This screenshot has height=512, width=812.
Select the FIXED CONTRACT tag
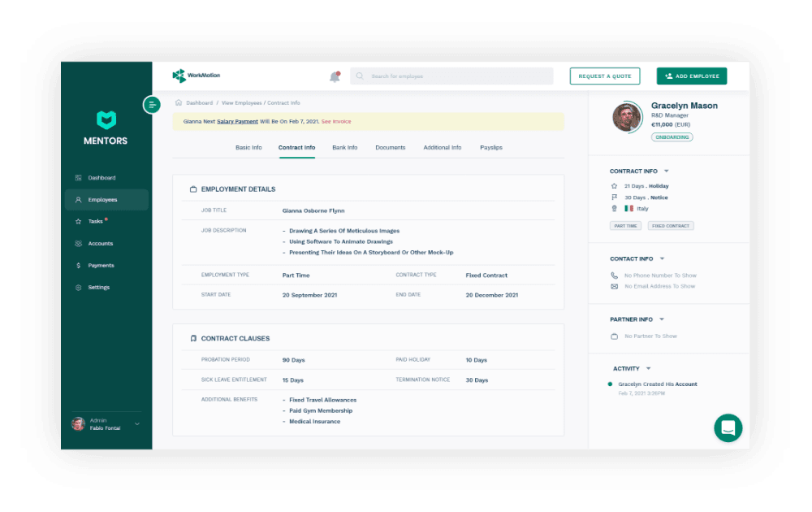[x=670, y=225]
